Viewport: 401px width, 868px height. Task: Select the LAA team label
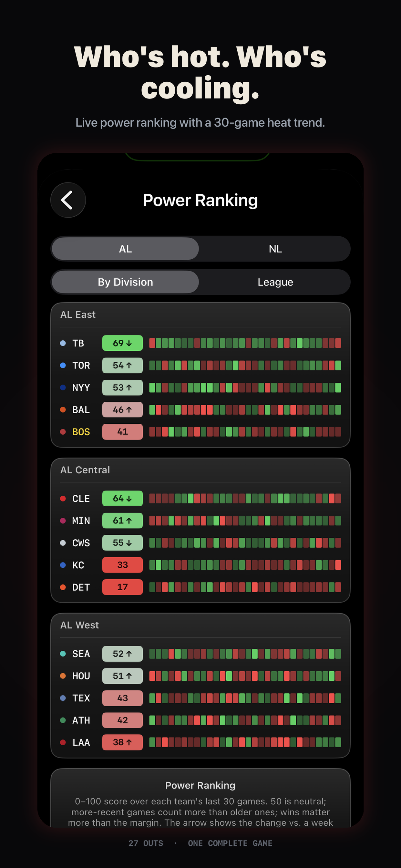coord(81,742)
